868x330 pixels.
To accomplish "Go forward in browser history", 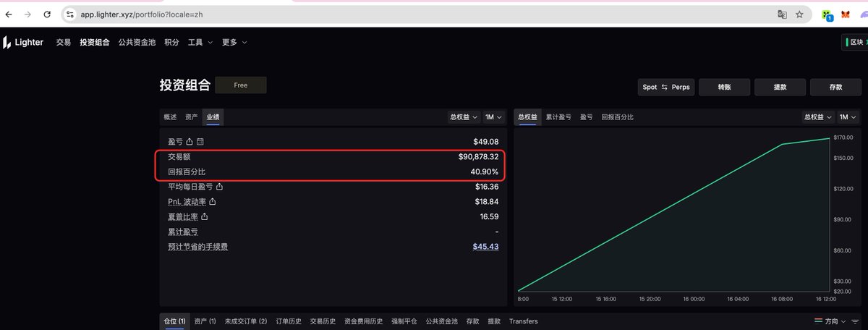I will [x=28, y=14].
